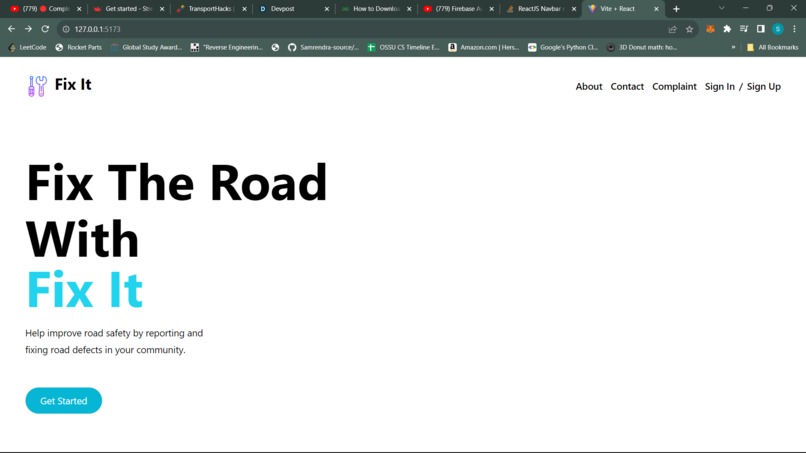The width and height of the screenshot is (806, 453).
Task: View site information icon in address bar
Action: coord(66,29)
